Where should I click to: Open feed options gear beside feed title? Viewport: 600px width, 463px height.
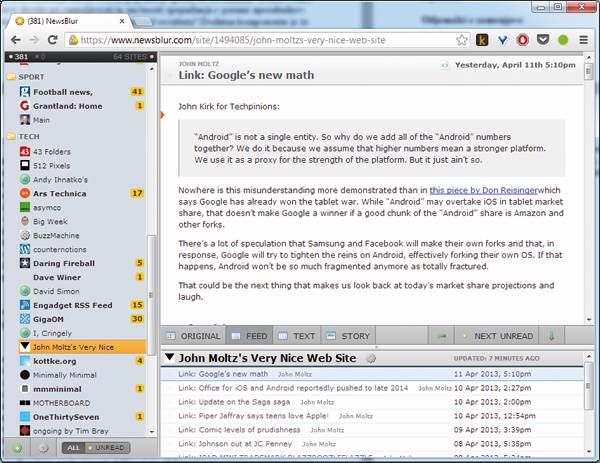(370, 359)
